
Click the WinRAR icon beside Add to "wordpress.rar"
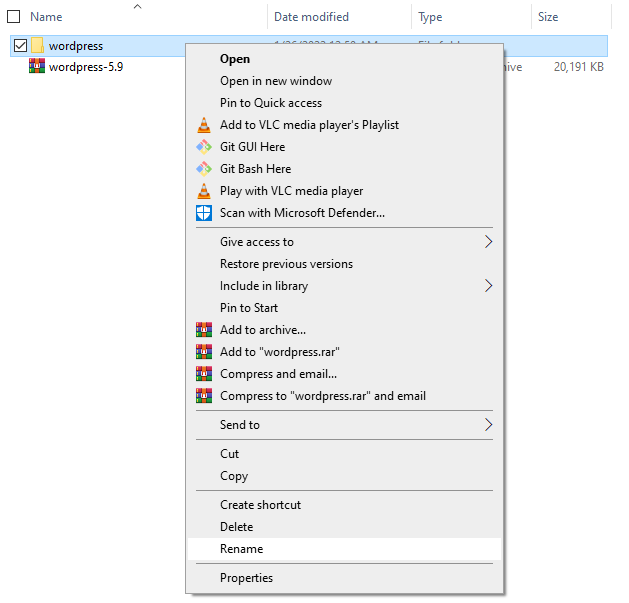204,352
